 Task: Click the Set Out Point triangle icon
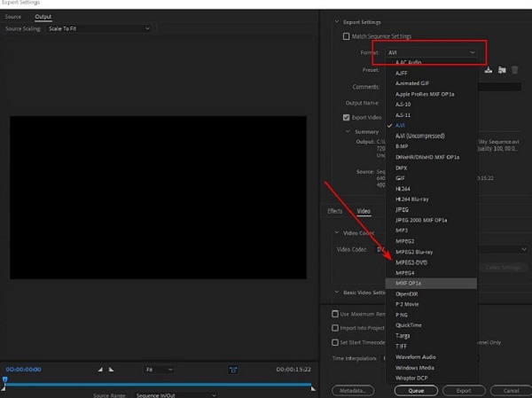112,369
